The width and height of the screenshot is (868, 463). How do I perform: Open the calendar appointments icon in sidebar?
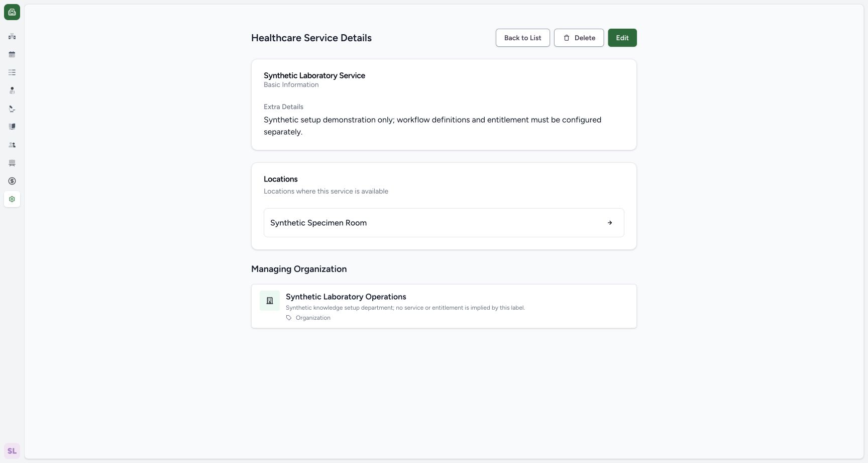12,54
